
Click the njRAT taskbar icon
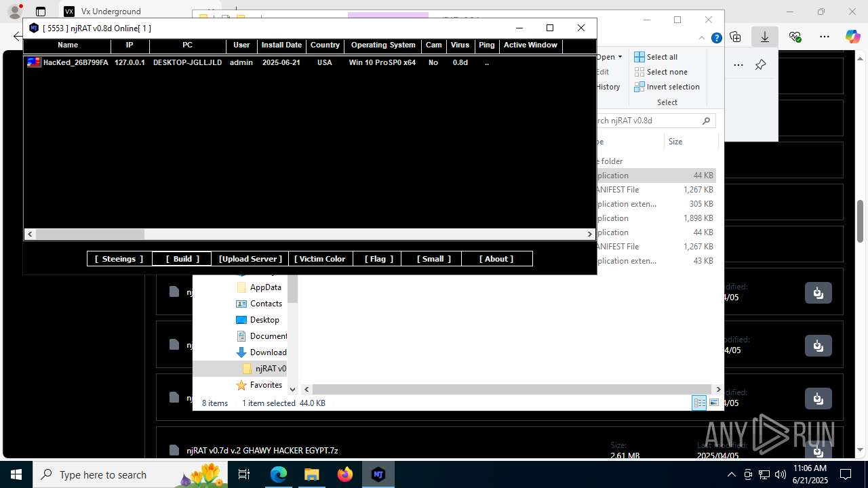[x=378, y=474]
